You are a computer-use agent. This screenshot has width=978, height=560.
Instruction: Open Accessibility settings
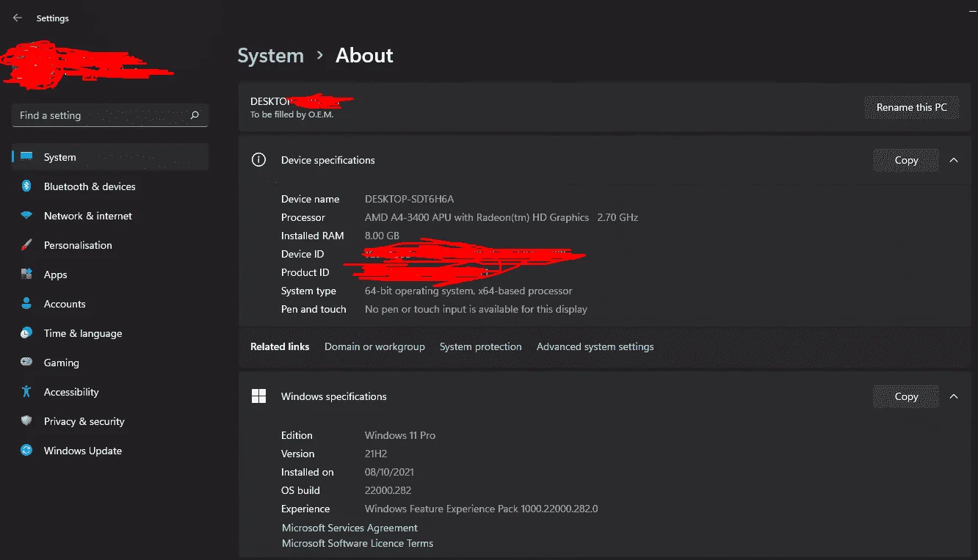pos(110,392)
